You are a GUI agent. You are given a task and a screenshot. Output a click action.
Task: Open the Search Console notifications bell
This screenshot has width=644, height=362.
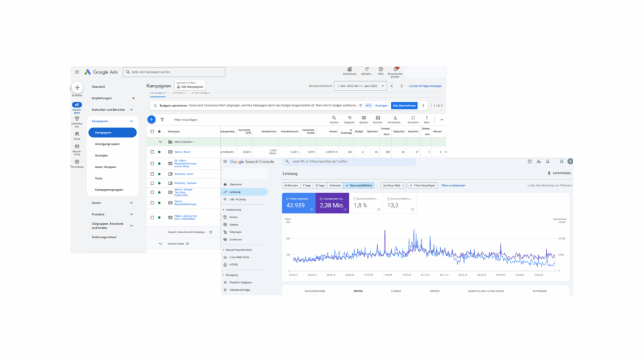(x=548, y=162)
